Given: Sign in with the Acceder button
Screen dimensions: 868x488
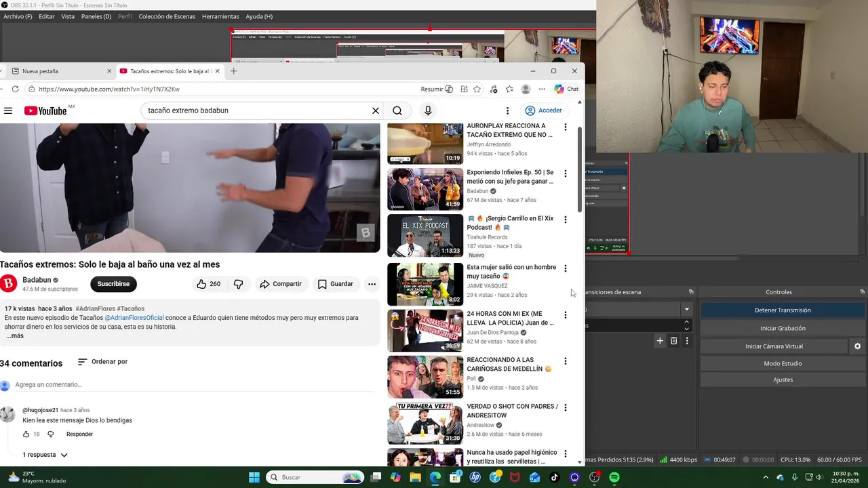Looking at the screenshot, I should click(543, 110).
